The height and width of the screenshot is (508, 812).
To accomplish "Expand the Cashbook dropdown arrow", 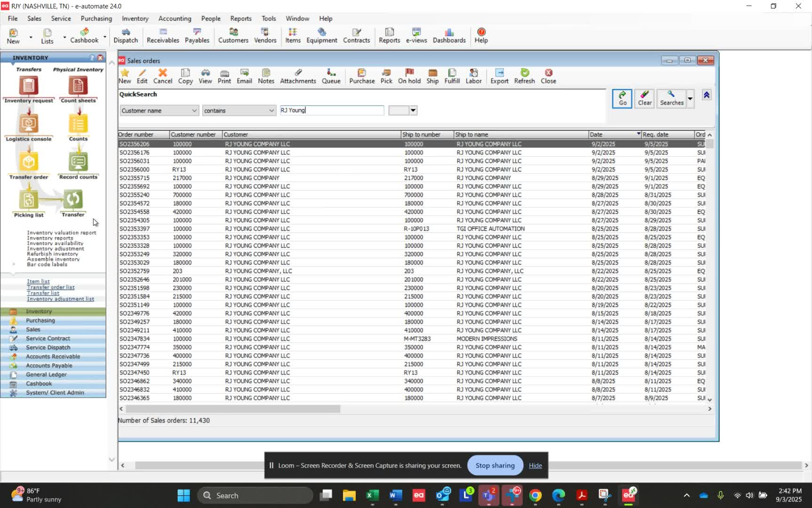I will coord(104,37).
